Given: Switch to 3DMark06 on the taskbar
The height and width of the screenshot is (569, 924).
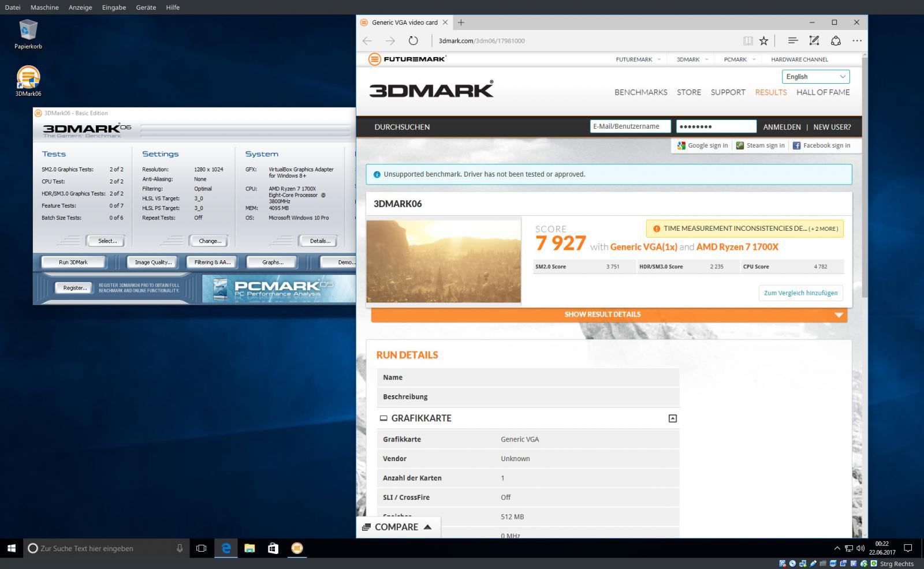Looking at the screenshot, I should pos(297,548).
